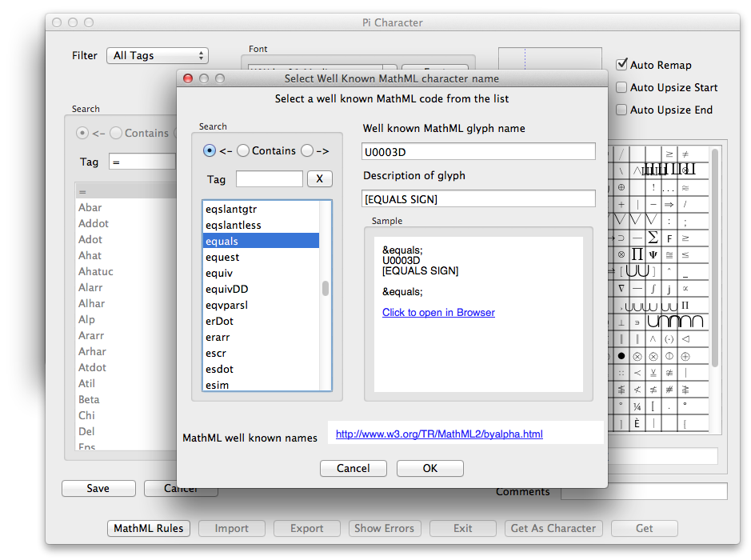Pick the left-pointing triangle glyph
The width and height of the screenshot is (751, 560).
click(x=685, y=339)
